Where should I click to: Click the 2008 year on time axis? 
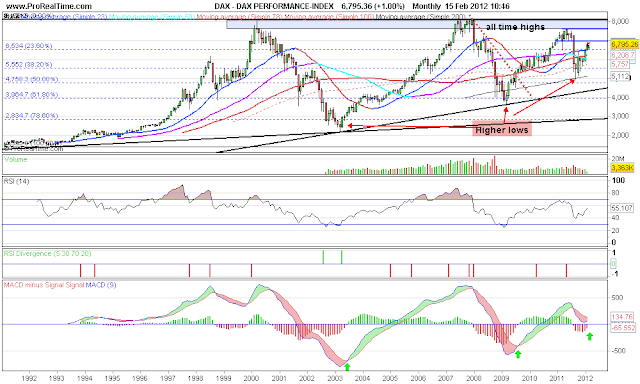click(474, 378)
